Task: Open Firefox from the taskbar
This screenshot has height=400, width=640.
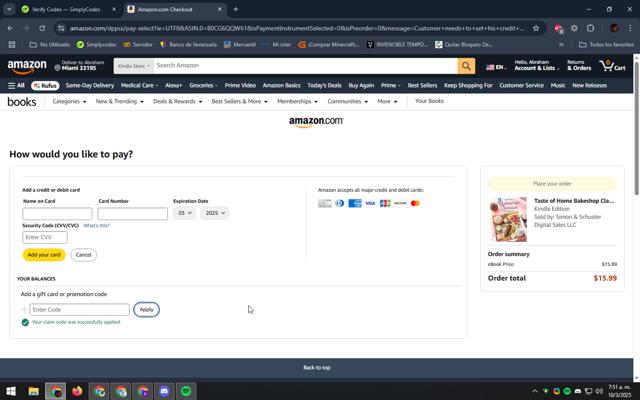Action: point(77,391)
